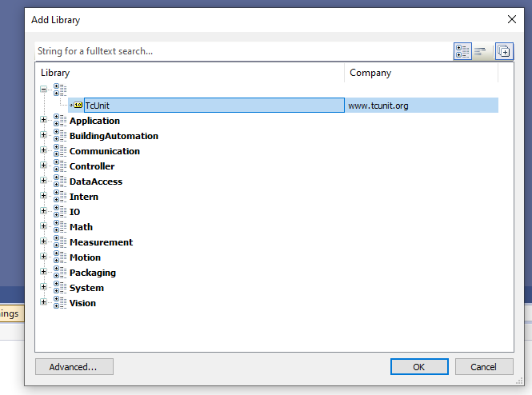Confirm with the OK button
Viewport: 532px width, 395px height.
click(x=419, y=367)
